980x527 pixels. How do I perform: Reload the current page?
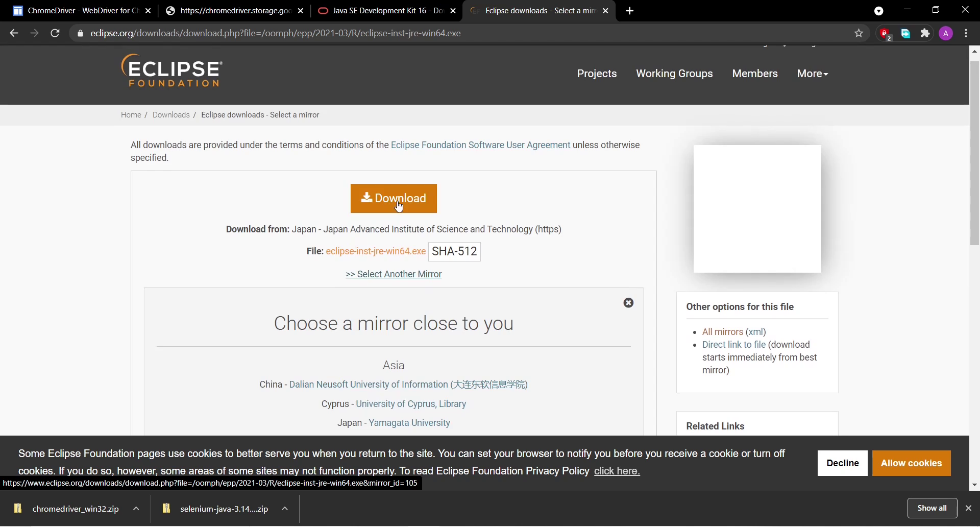pyautogui.click(x=55, y=33)
